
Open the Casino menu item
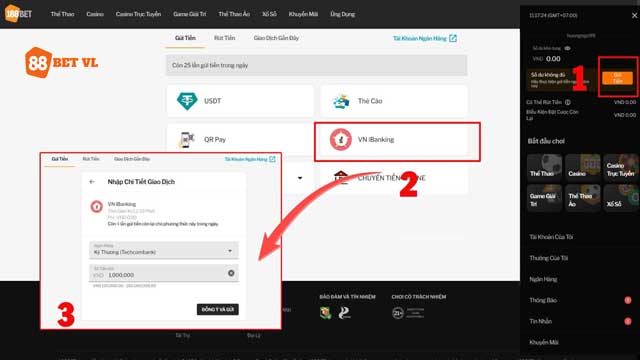[95, 14]
